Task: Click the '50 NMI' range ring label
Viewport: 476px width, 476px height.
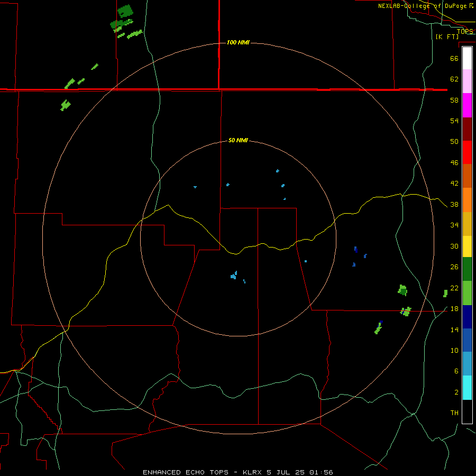Action: (x=238, y=140)
